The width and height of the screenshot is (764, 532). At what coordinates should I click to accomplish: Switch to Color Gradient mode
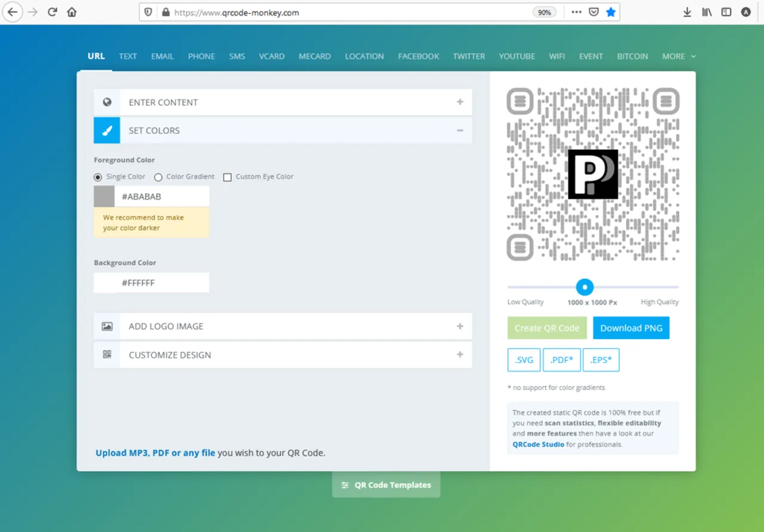tap(158, 177)
